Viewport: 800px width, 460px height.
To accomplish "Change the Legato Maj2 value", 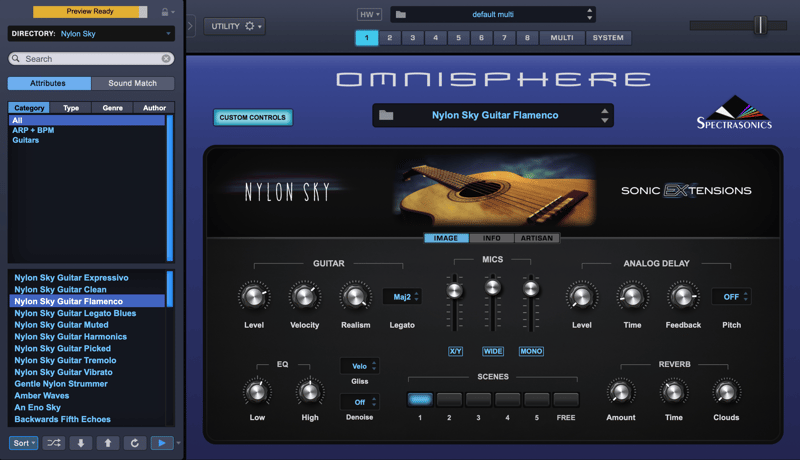I will (402, 297).
